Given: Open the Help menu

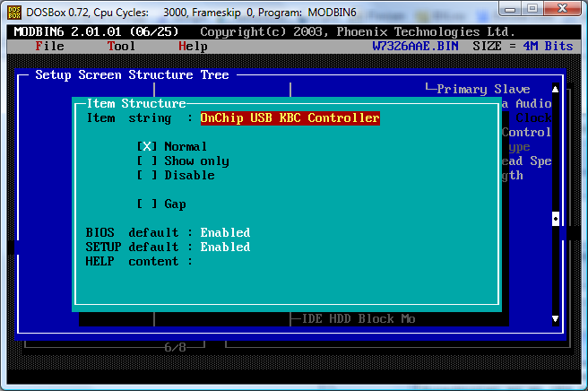Looking at the screenshot, I should (x=193, y=46).
